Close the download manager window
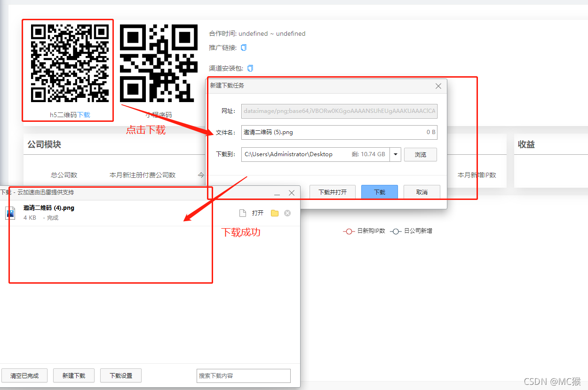The width and height of the screenshot is (588, 390). coord(292,193)
